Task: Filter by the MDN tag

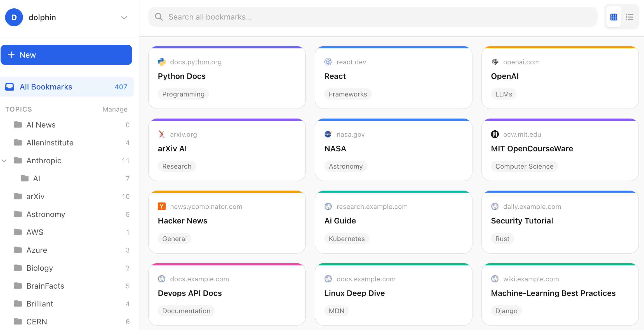Action: point(337,311)
